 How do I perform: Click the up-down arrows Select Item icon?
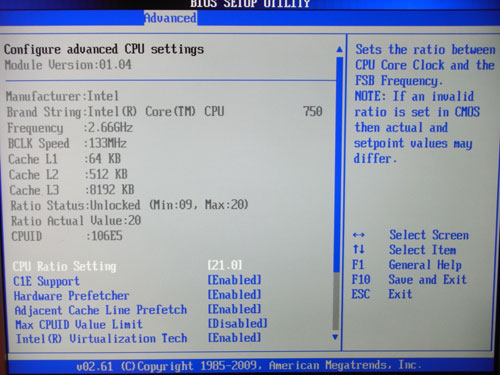(359, 249)
